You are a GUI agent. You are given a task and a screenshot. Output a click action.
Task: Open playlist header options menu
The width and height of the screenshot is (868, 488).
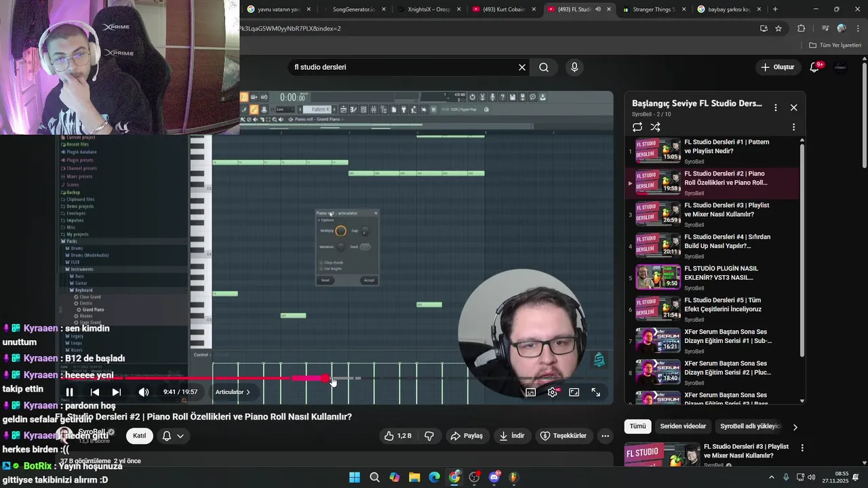pos(776,107)
